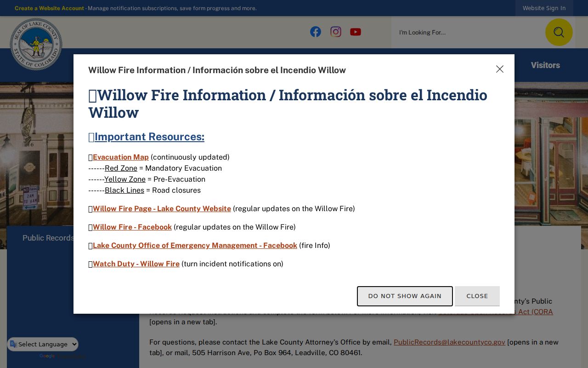Open Lake County Office of Emergency Management link
Screen dimensions: 588x368
click(x=195, y=246)
